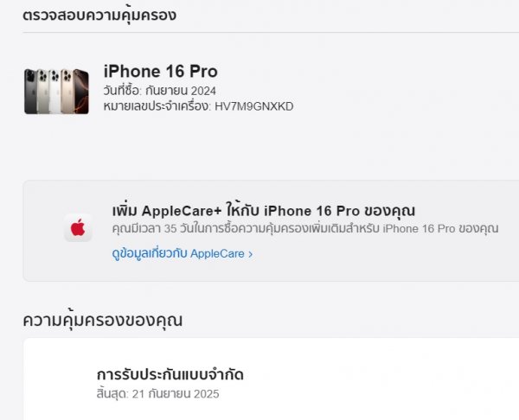Screen dimensions: 519x420
Task: Click the ตรวจสอบความคุ้มครอง page heading
Action: coord(99,16)
